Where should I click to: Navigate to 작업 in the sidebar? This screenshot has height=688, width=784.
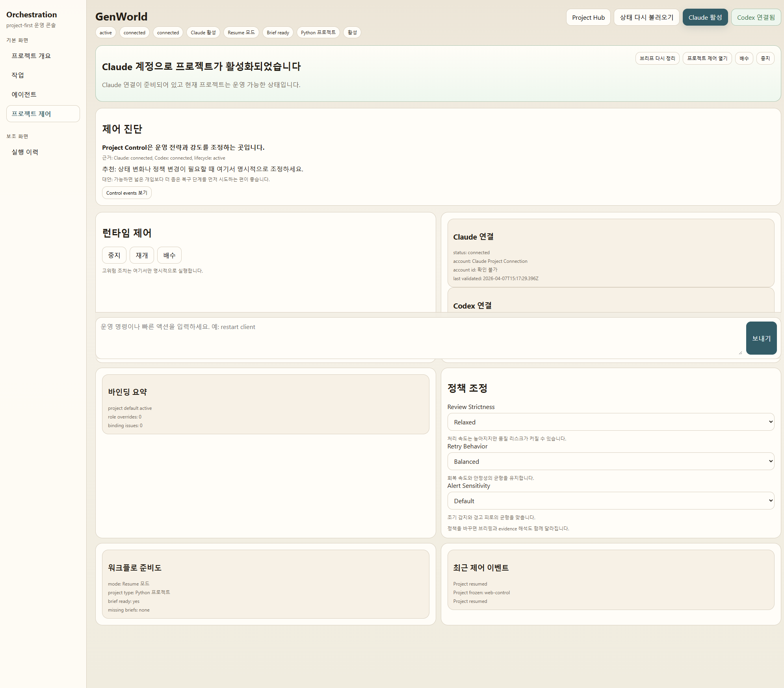[17, 75]
